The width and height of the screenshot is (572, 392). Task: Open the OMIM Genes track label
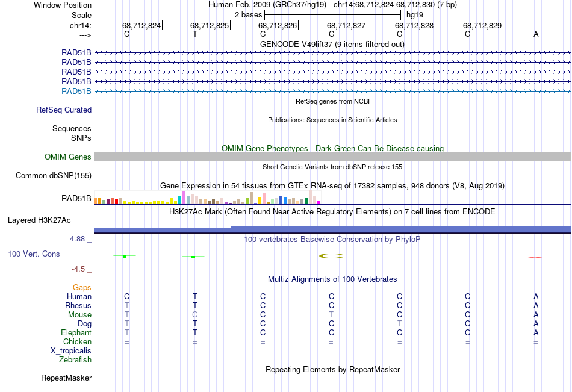(x=68, y=157)
